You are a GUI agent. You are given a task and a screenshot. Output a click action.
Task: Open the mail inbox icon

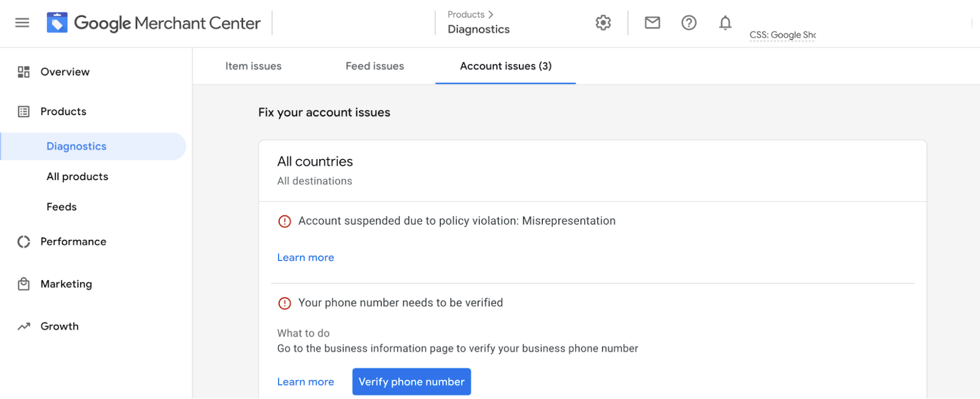click(x=652, y=23)
